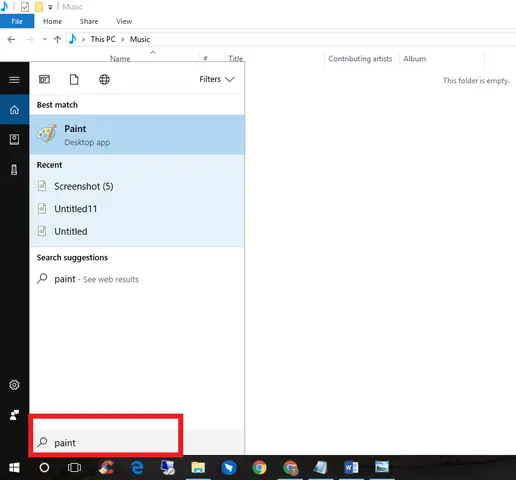Screen dimensions: 516x480
Task: Switch to the View ribbon tab
Action: click(124, 21)
